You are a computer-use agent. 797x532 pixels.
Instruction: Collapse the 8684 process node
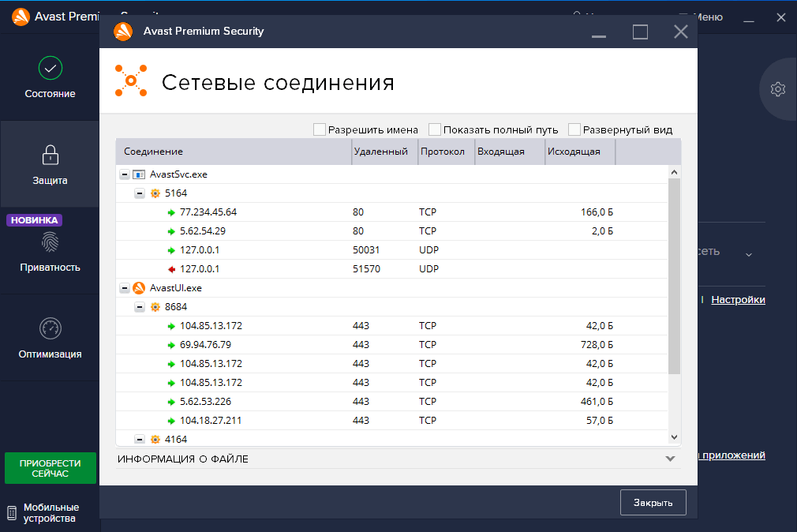140,307
